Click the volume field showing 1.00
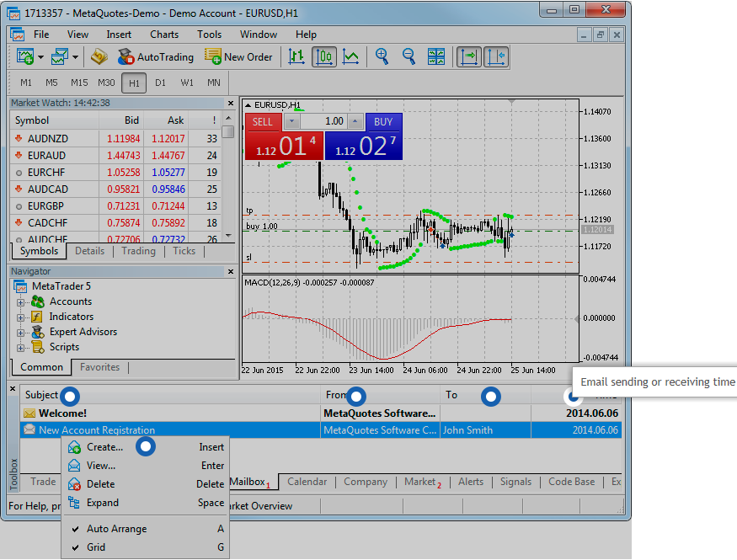This screenshot has height=560, width=737. [x=323, y=121]
